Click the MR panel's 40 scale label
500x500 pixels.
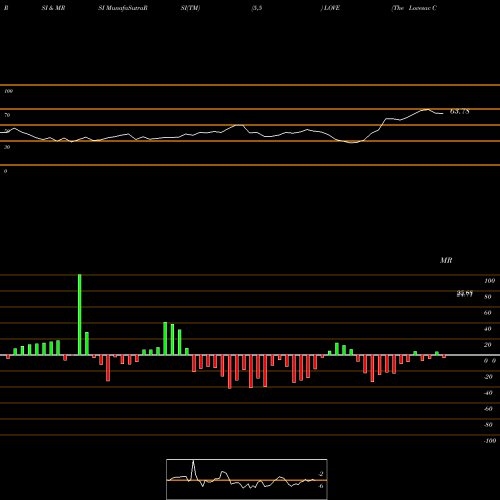[488, 329]
